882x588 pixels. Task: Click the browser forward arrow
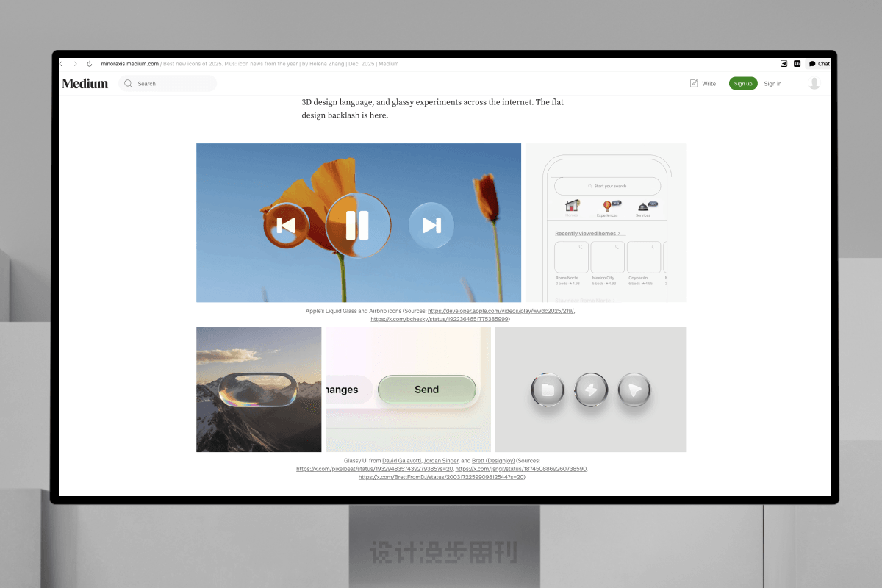tap(75, 64)
